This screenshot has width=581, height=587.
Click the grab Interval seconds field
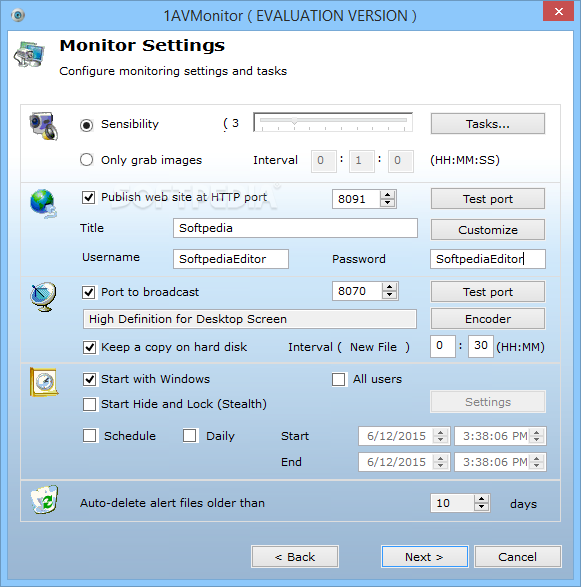tap(401, 161)
